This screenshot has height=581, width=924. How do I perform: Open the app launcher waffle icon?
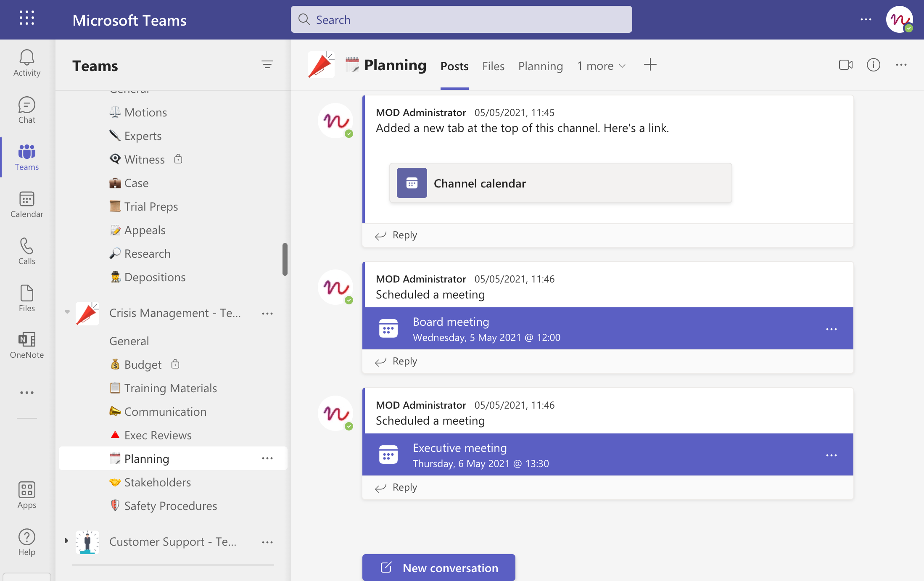tap(26, 18)
